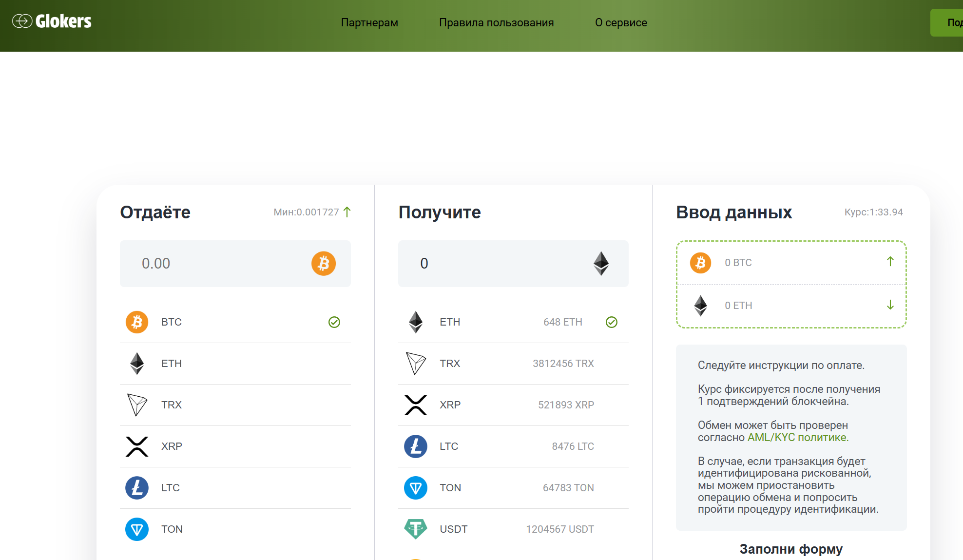963x560 pixels.
Task: Click the up arrow on the 0 BTC row
Action: [x=890, y=262]
